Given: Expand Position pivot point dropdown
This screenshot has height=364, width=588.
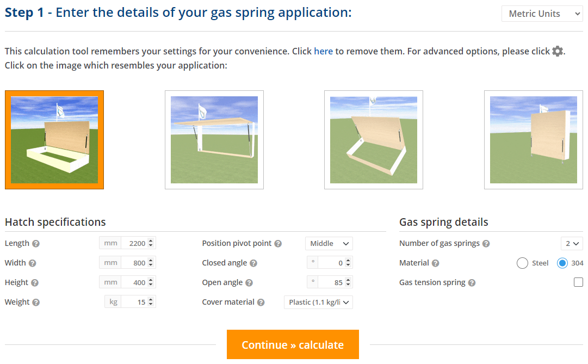Looking at the screenshot, I should (x=329, y=243).
